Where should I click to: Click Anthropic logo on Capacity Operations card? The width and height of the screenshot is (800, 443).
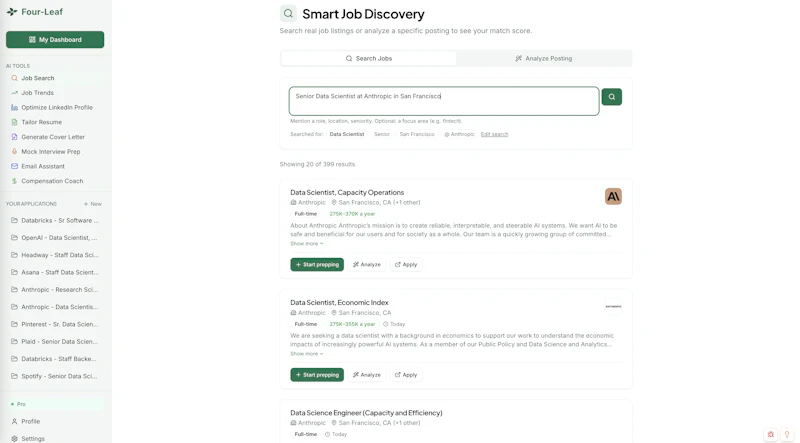pos(613,196)
